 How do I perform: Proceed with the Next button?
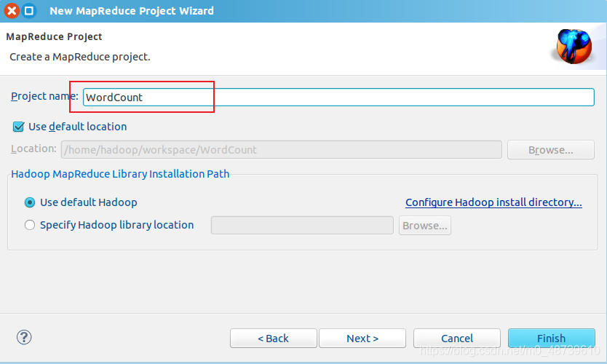coord(362,339)
